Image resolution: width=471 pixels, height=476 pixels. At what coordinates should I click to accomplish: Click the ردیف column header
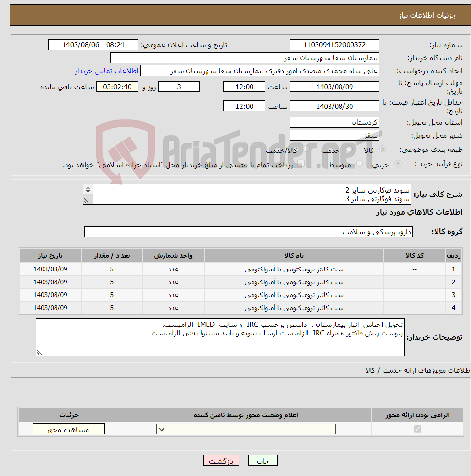coord(453,255)
